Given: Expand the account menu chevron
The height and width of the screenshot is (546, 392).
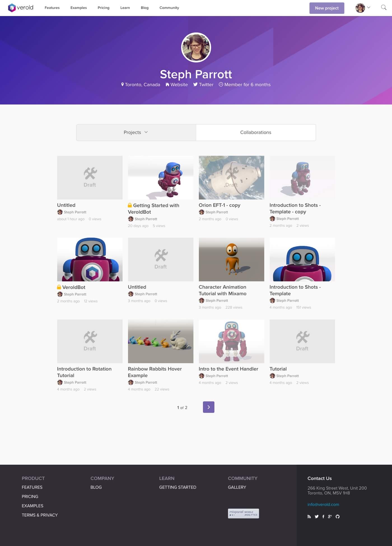Looking at the screenshot, I should 369,8.
